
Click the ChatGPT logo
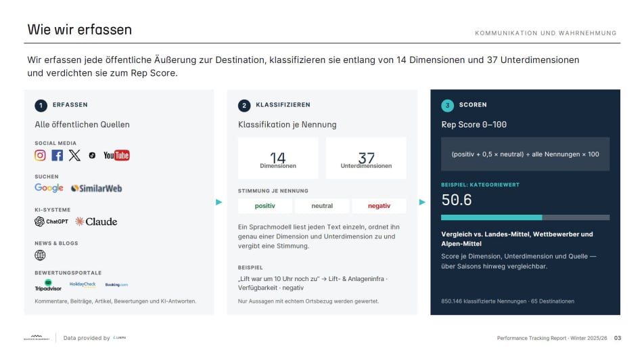click(51, 221)
